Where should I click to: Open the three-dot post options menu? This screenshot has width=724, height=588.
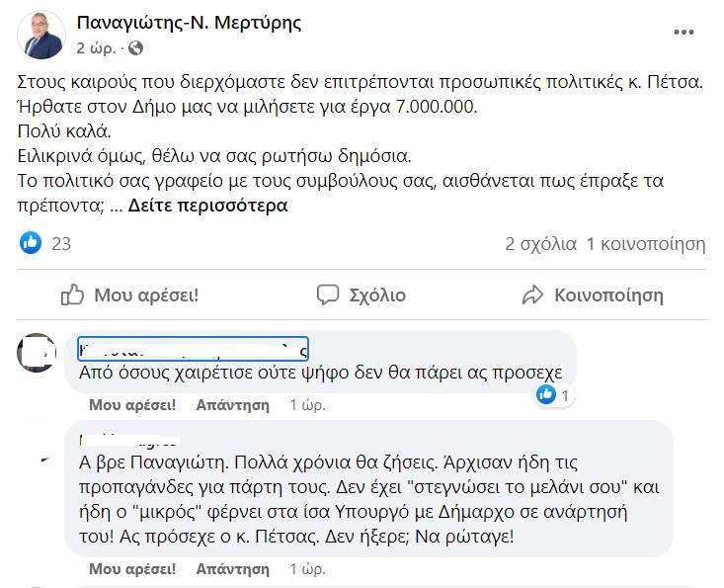pyautogui.click(x=684, y=33)
